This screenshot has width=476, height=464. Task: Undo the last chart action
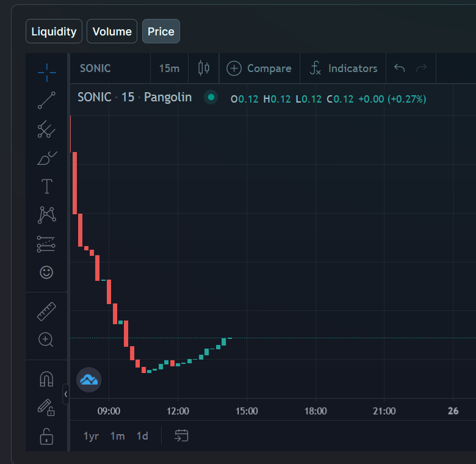click(399, 68)
